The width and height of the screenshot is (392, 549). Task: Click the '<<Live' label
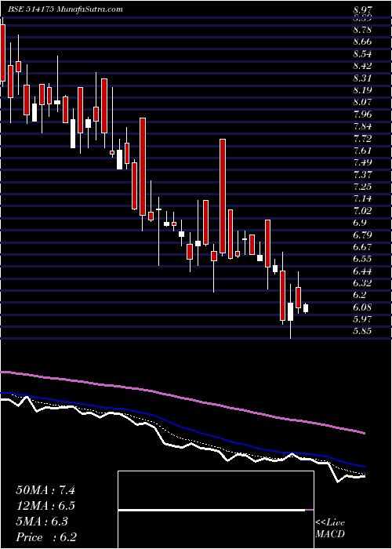pos(330,523)
